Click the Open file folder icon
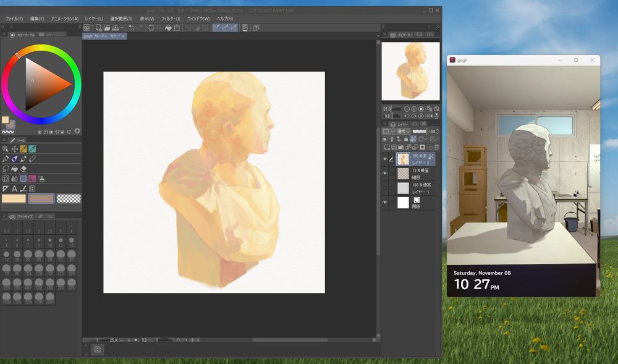 coord(107,28)
